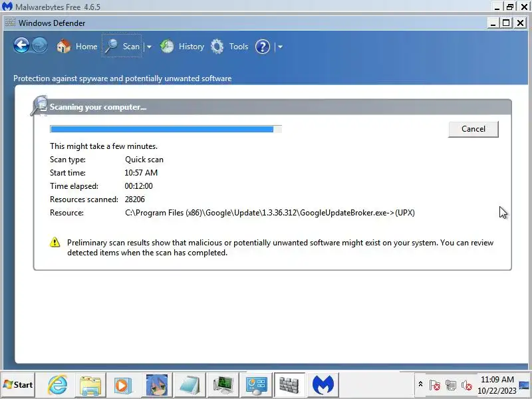This screenshot has height=399, width=532.
Task: Open the History clock icon
Action: coord(167,47)
